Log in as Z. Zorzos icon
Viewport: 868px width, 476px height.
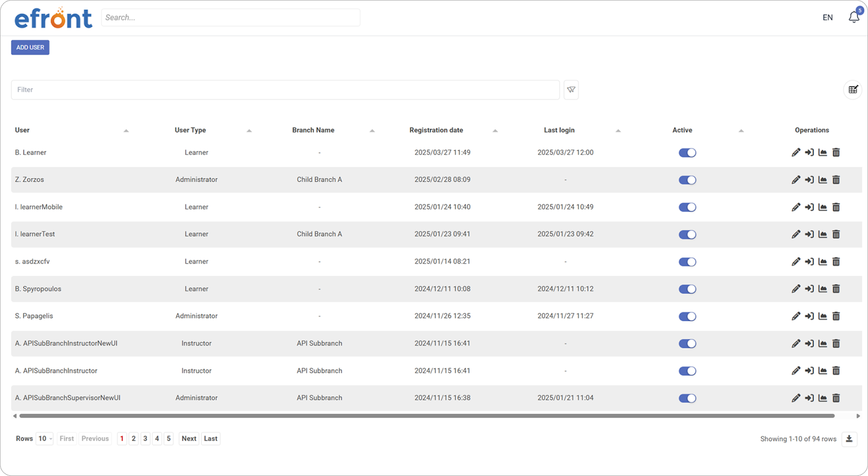point(809,180)
